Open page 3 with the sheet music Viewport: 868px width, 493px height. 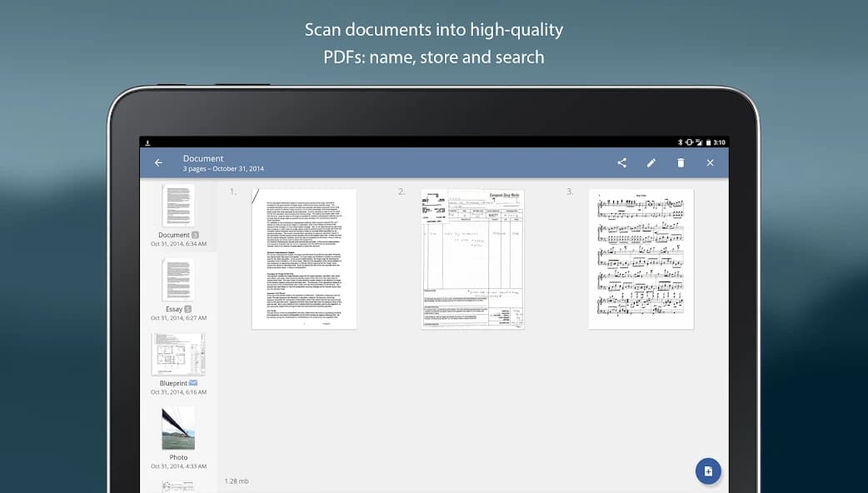(641, 256)
